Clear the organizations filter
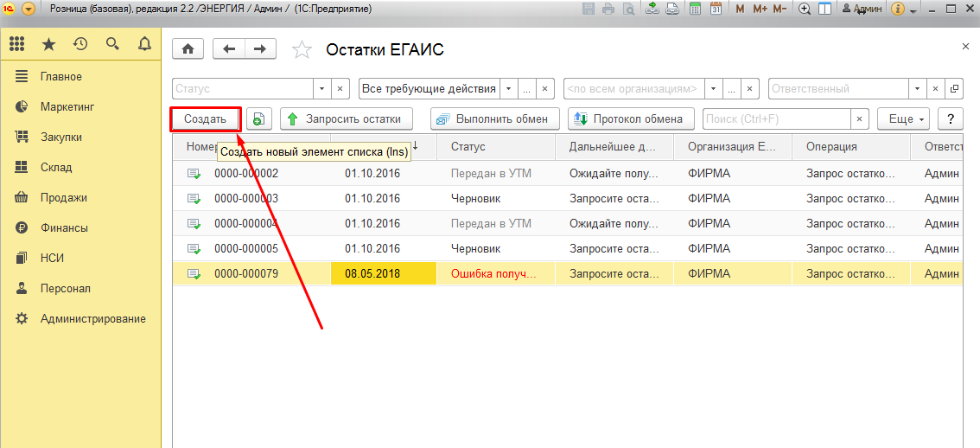This screenshot has width=980, height=448. tap(750, 89)
